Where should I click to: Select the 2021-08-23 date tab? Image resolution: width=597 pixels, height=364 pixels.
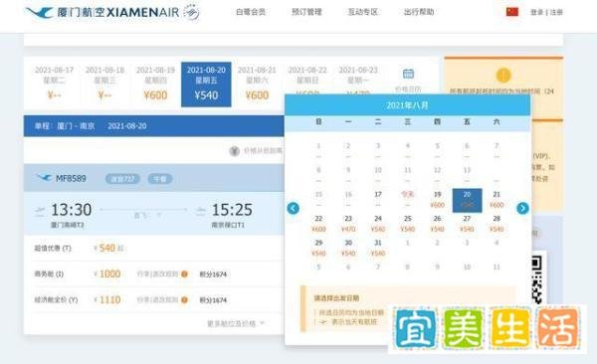(x=358, y=78)
